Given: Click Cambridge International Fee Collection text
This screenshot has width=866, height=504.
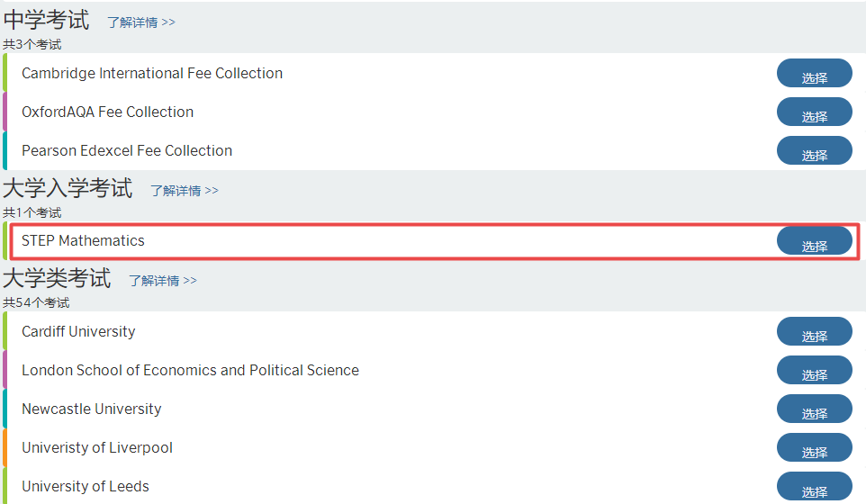Looking at the screenshot, I should tap(152, 74).
